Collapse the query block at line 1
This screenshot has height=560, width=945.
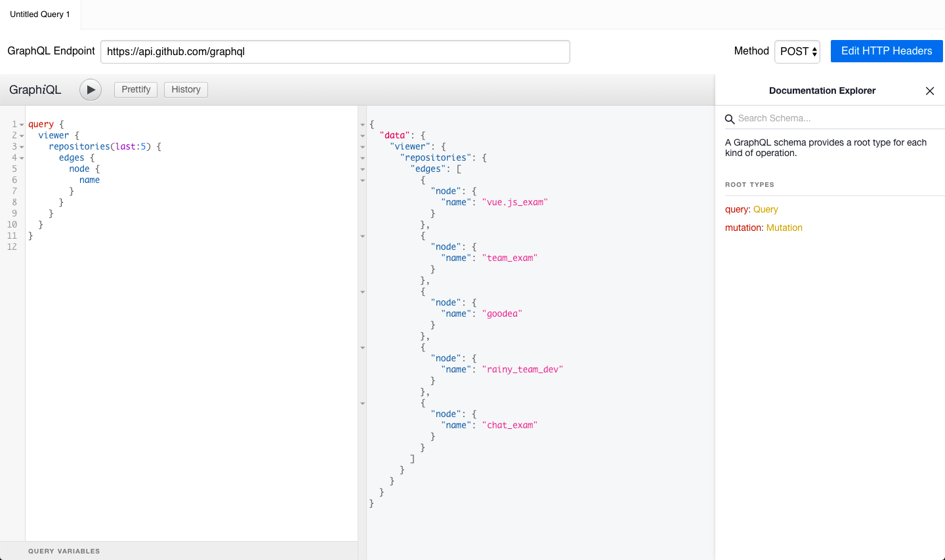click(x=22, y=125)
